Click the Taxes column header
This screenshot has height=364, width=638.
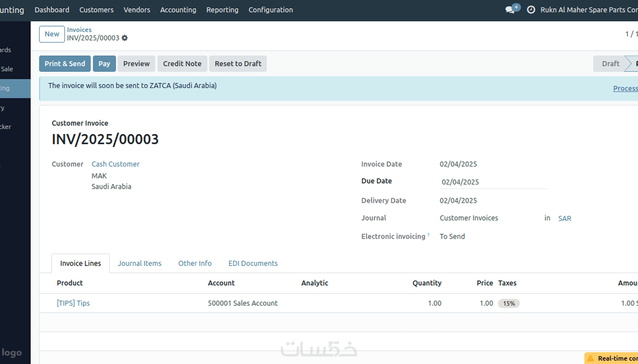pos(507,283)
